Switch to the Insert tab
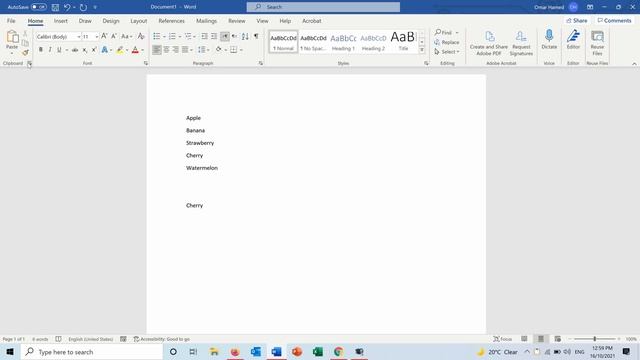The image size is (640, 360). click(60, 21)
